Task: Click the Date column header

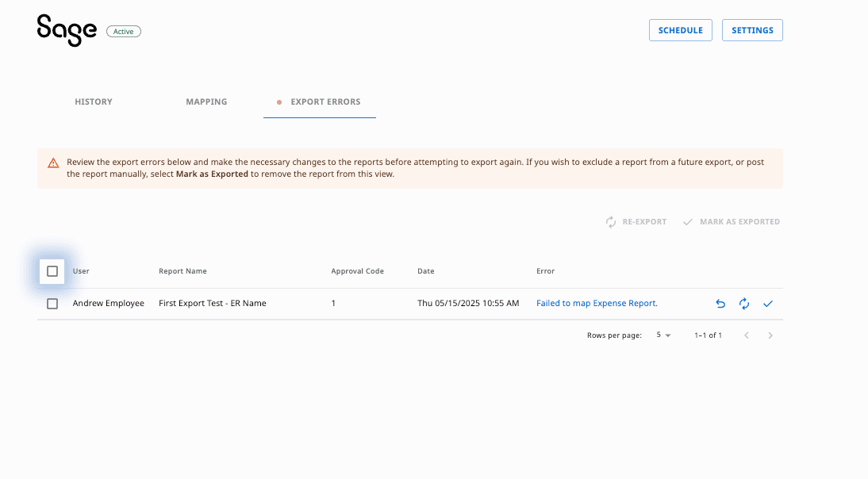Action: tap(426, 271)
